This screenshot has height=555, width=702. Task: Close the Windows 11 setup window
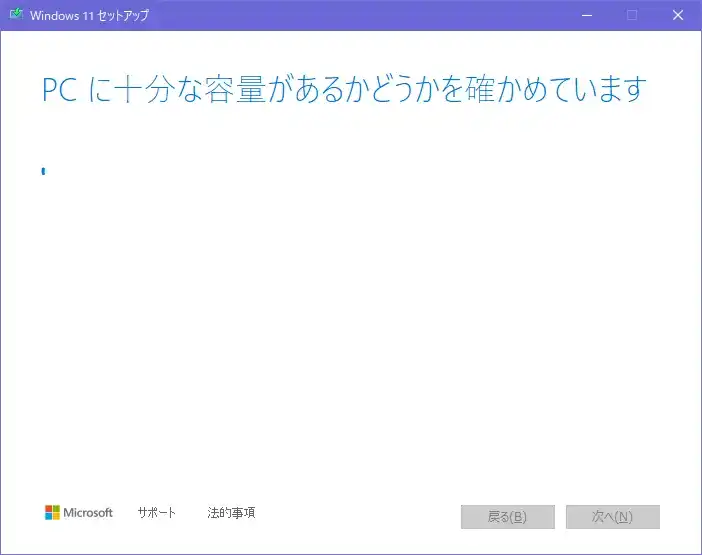click(678, 15)
